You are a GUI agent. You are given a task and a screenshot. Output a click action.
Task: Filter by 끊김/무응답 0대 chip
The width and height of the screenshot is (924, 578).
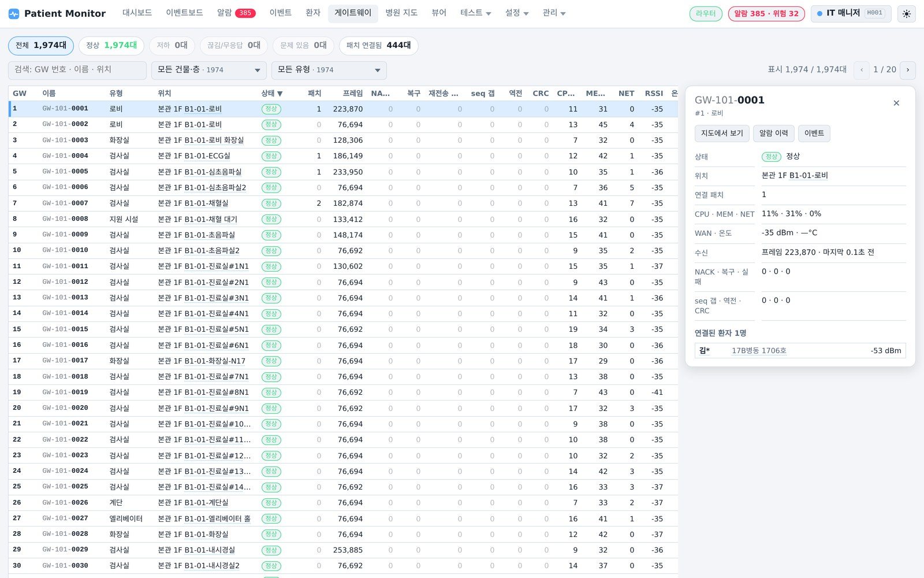tap(234, 45)
